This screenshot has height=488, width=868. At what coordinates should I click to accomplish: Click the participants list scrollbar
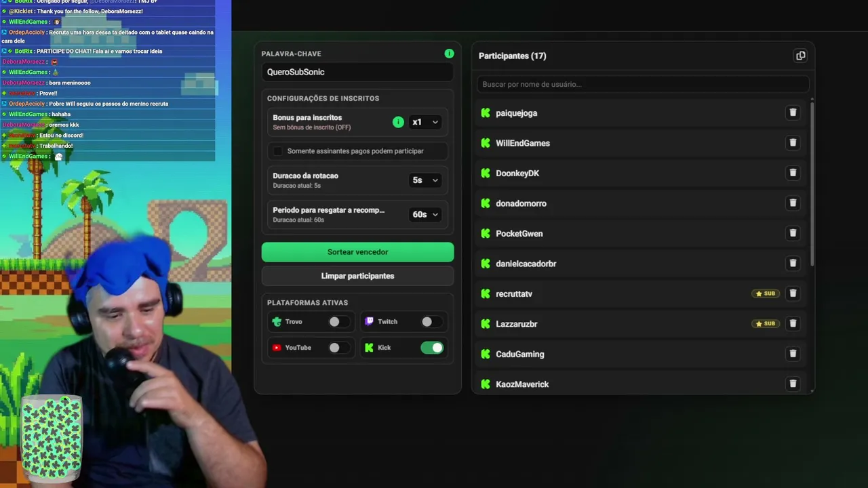(812, 183)
